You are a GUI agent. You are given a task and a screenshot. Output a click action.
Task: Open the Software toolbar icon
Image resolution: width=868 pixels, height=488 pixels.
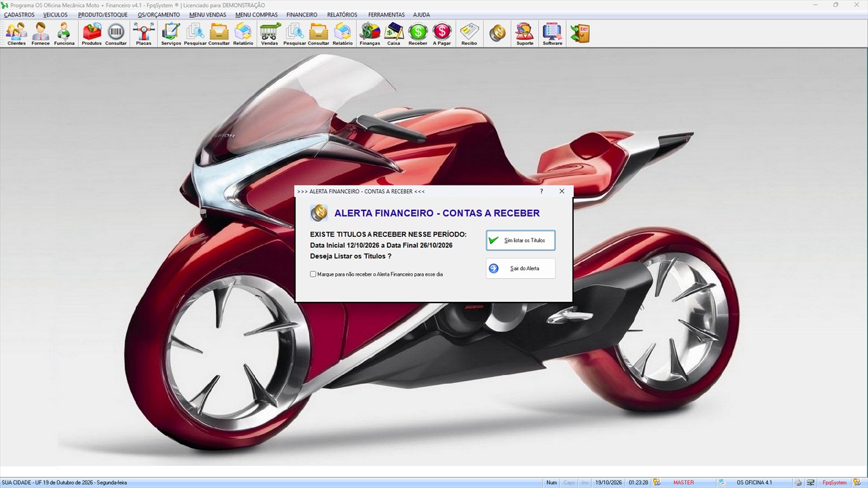tap(552, 34)
